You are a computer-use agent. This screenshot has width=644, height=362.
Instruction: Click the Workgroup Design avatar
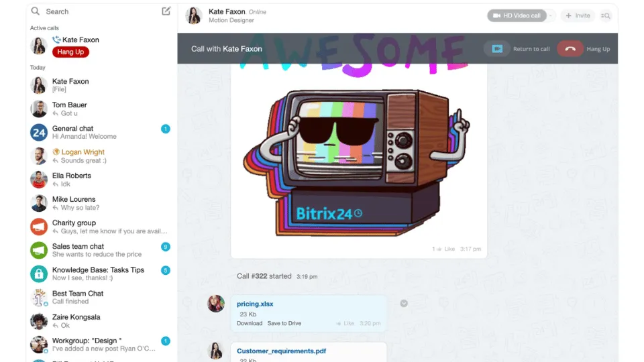point(39,345)
